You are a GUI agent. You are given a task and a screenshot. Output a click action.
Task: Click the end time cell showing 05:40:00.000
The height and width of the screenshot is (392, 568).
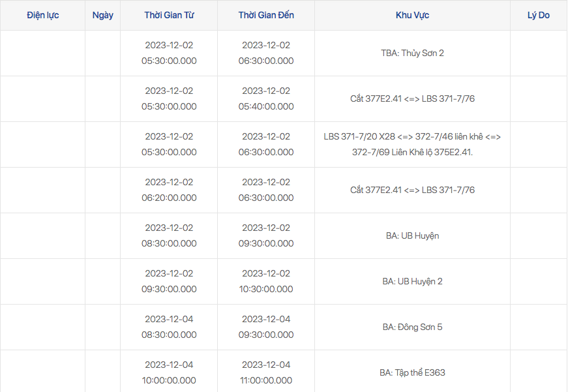266,99
